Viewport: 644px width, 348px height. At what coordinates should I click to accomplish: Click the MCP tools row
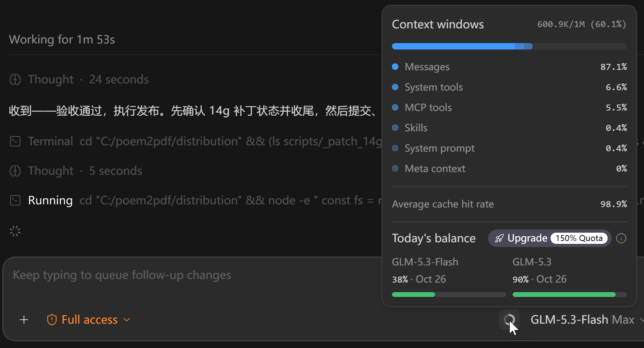coord(509,107)
